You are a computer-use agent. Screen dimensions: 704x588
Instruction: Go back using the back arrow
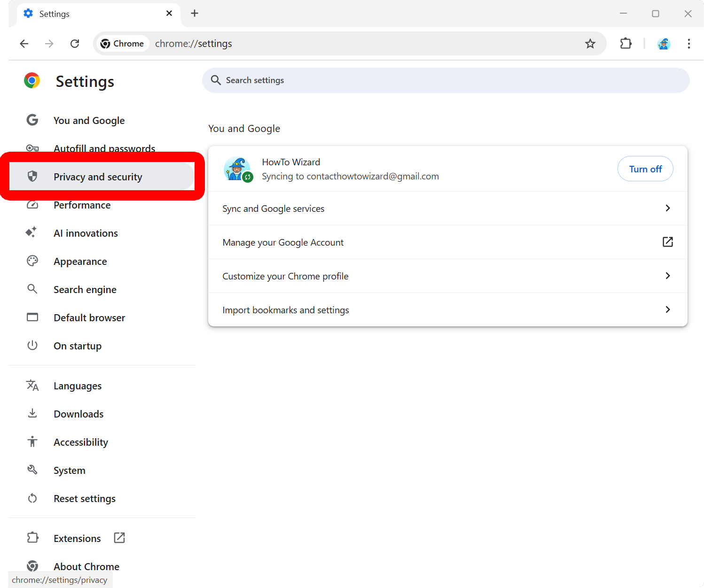(24, 44)
